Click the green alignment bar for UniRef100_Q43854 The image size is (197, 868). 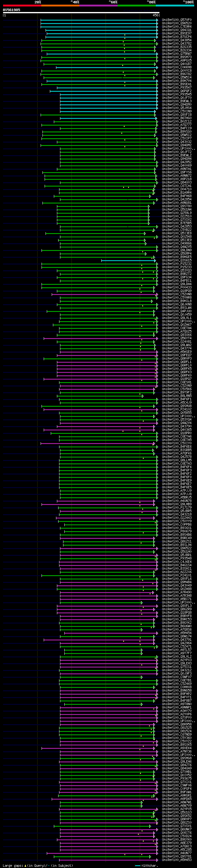pyautogui.click(x=99, y=40)
